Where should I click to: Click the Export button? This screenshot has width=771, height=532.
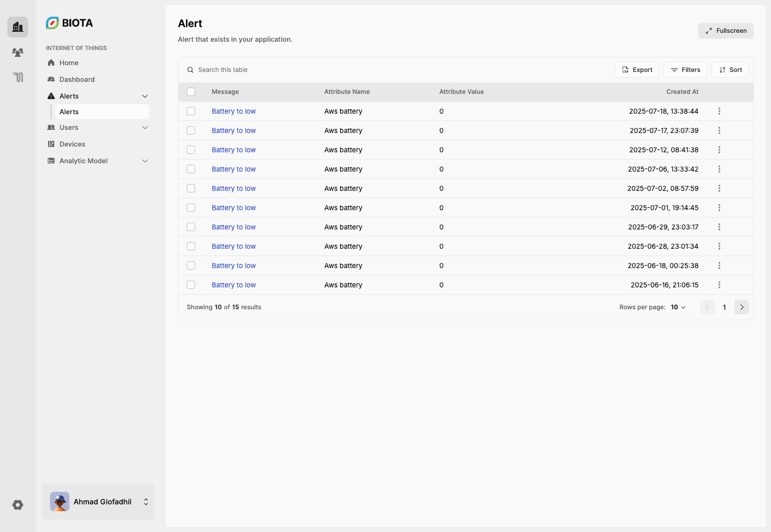point(637,70)
